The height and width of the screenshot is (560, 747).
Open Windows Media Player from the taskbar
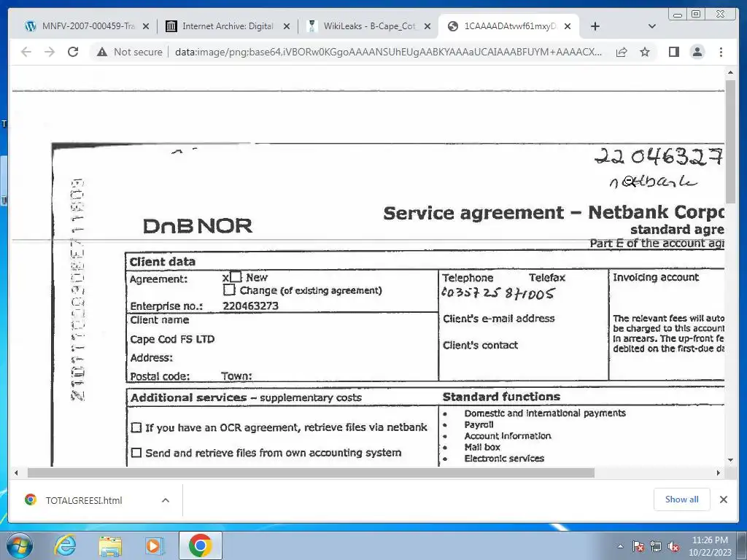[155, 545]
